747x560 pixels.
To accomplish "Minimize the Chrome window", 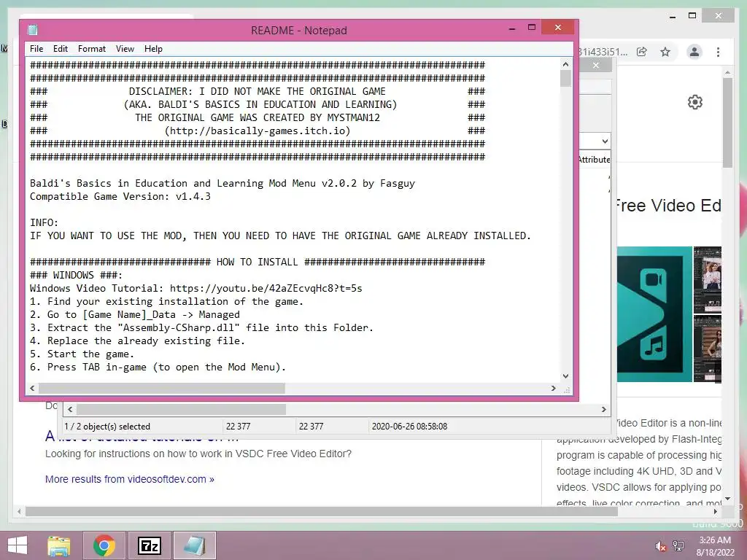I will (x=673, y=17).
